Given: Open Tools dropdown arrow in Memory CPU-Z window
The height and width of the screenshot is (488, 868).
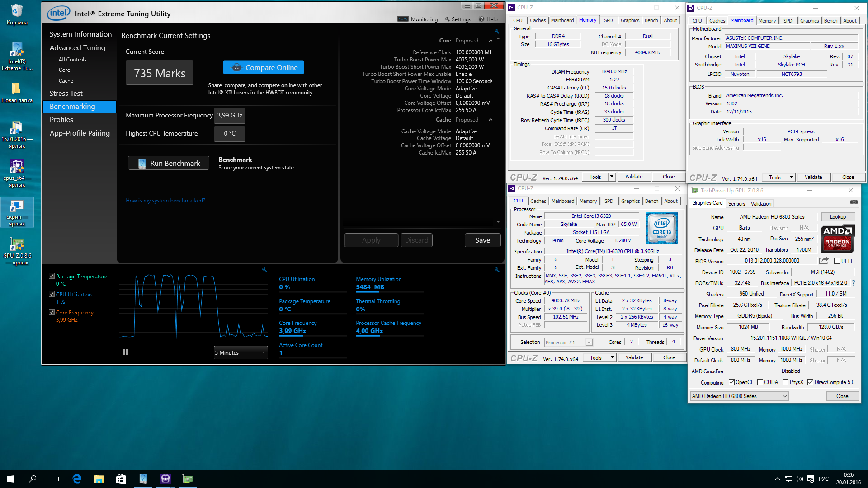Looking at the screenshot, I should 612,177.
